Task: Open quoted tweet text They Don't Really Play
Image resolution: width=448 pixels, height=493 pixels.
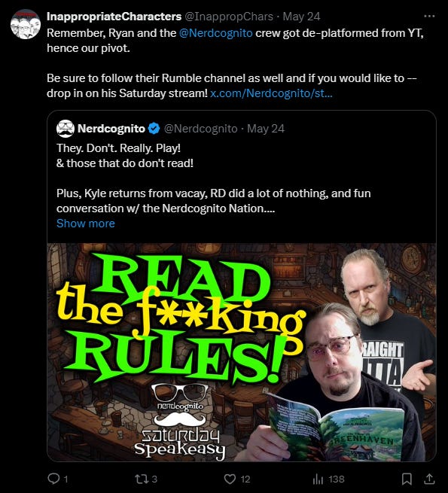Action: point(119,148)
